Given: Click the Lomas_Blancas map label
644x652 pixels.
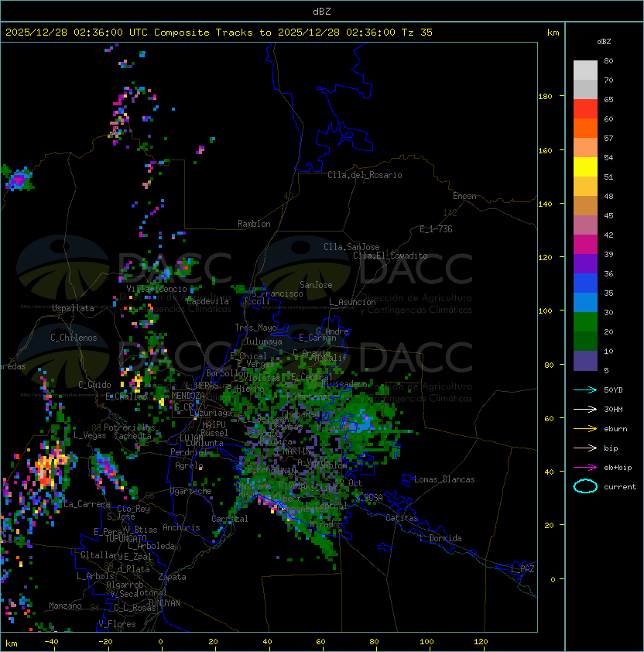Looking at the screenshot, I should click(444, 479).
